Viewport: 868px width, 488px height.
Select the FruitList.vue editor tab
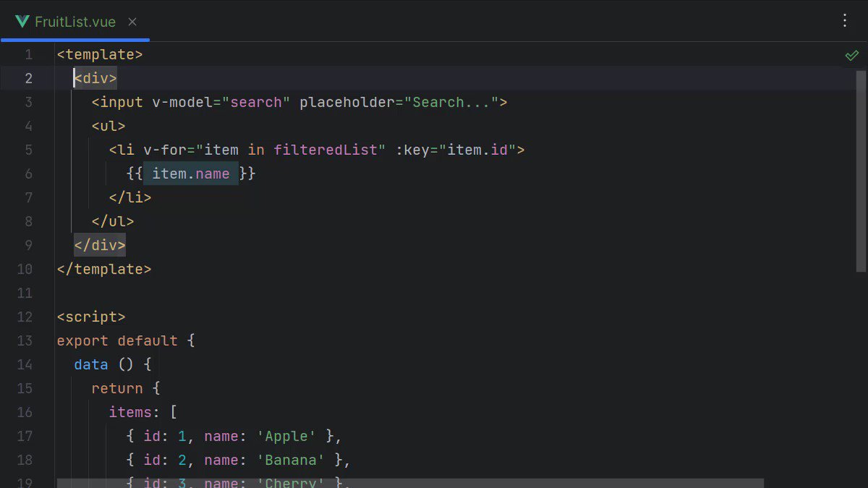coord(75,22)
